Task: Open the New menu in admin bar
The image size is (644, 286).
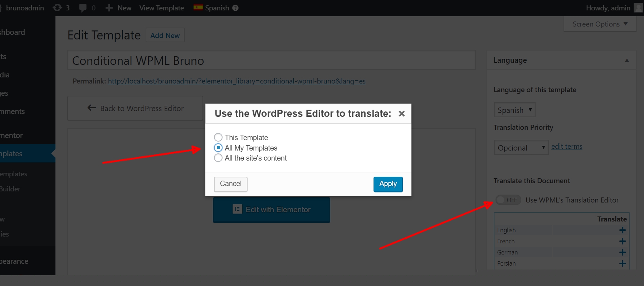Action: [118, 8]
